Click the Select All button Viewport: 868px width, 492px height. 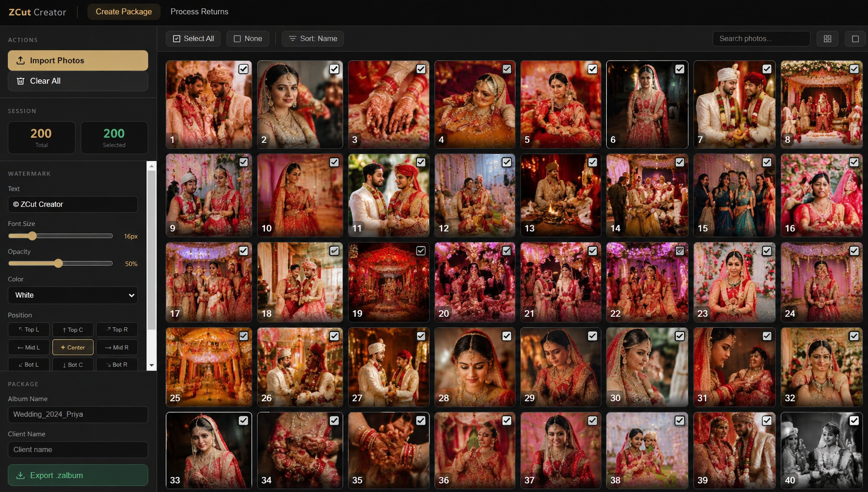[x=194, y=39]
